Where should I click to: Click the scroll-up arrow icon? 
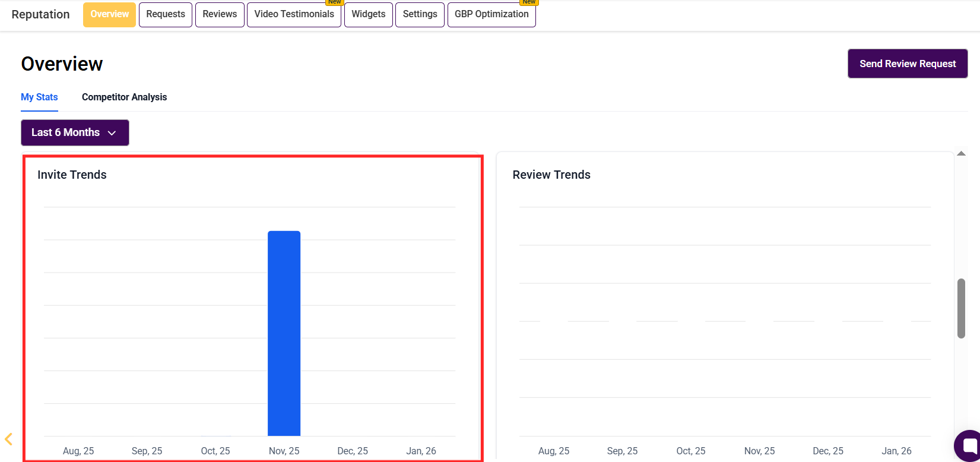(x=961, y=154)
